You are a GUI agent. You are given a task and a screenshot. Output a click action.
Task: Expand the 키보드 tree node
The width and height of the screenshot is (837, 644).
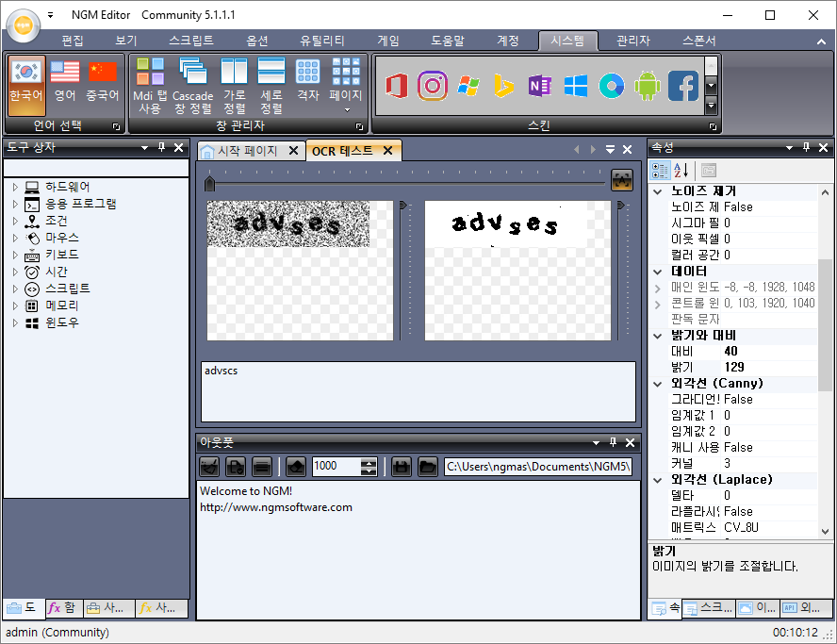click(15, 255)
